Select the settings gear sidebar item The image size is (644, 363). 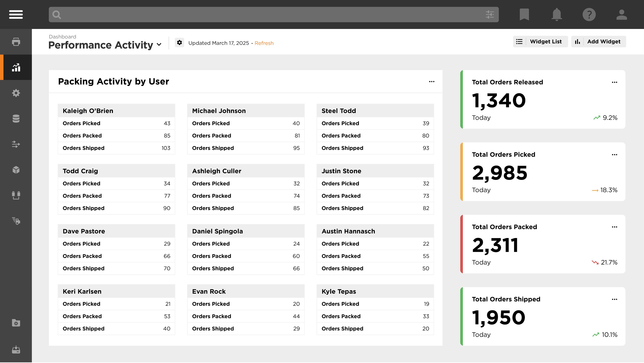(16, 93)
